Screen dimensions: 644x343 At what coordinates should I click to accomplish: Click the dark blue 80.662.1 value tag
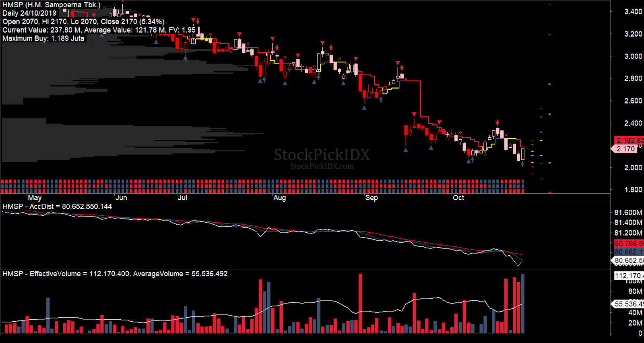pyautogui.click(x=629, y=252)
